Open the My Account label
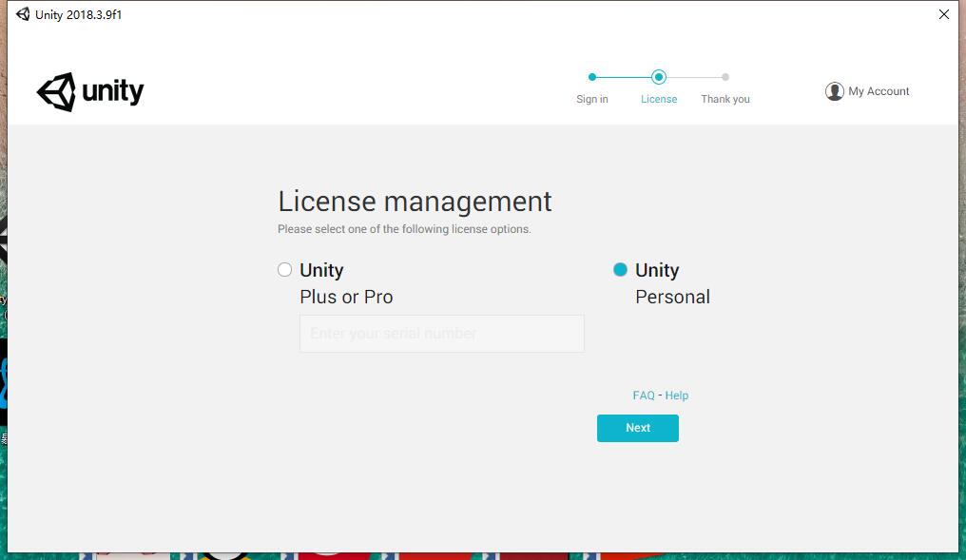The height and width of the screenshot is (560, 966). 879,91
